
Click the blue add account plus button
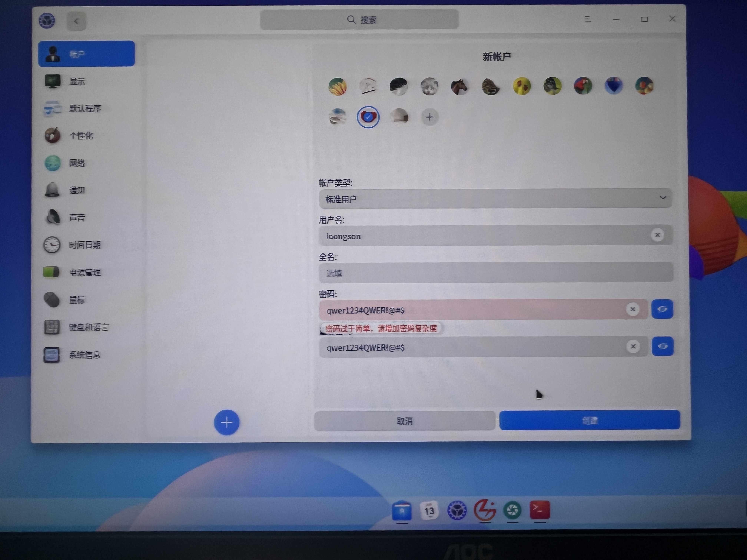(227, 422)
